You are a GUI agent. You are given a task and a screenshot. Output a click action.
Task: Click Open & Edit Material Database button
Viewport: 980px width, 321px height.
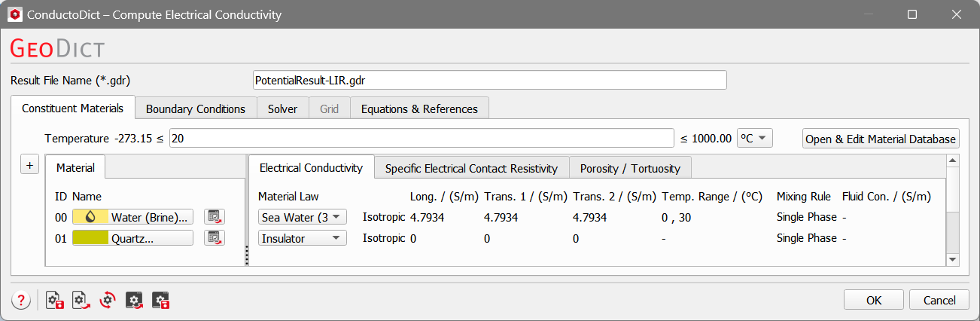click(881, 139)
